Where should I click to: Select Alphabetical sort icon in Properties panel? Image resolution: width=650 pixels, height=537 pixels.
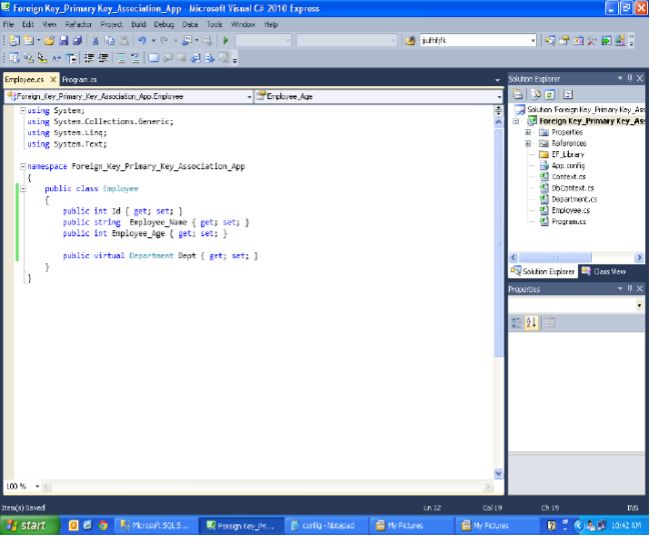point(533,322)
